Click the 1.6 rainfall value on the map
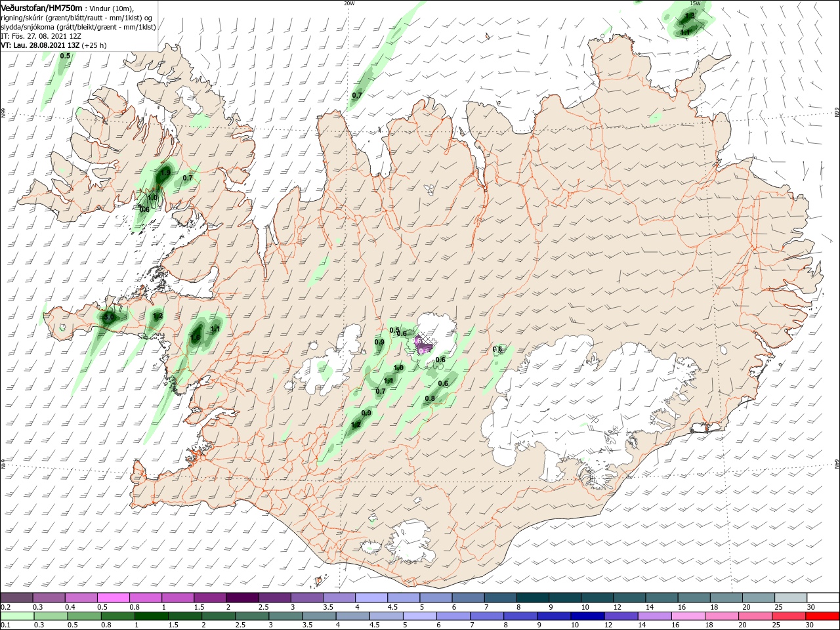This screenshot has height=630, width=840. click(196, 338)
